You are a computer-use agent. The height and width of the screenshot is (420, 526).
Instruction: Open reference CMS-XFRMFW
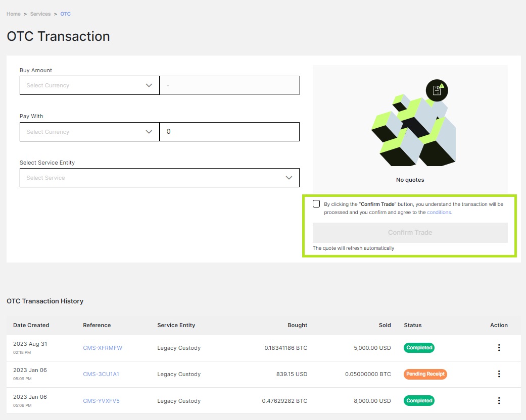tap(102, 348)
